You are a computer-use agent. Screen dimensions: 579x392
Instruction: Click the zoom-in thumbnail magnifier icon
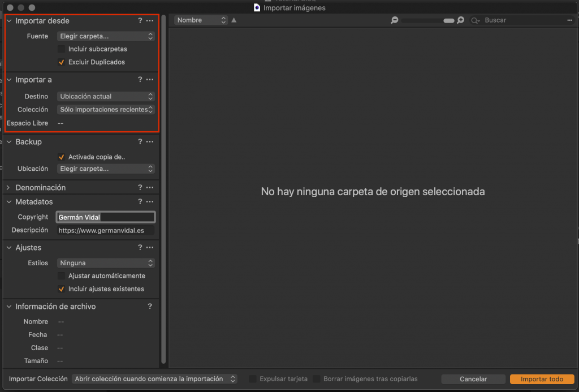point(461,20)
